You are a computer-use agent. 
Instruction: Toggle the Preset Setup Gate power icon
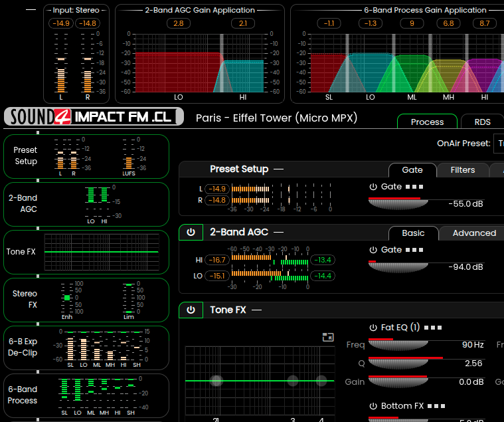(373, 187)
